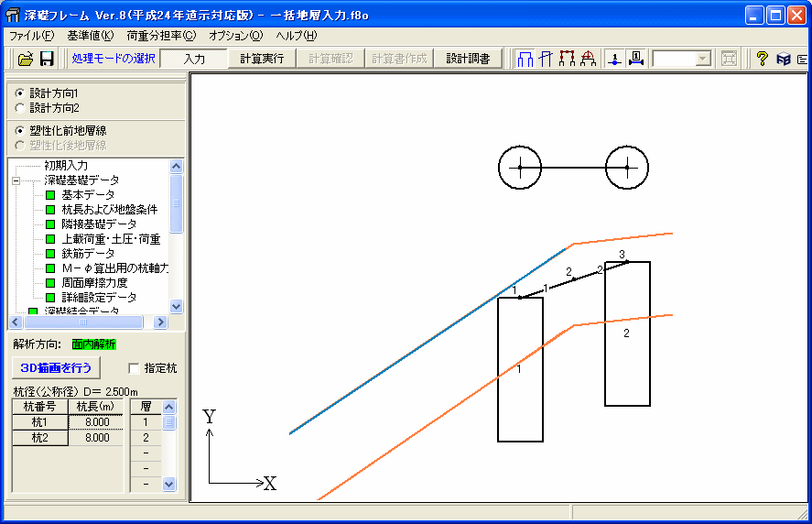Select 初期入力 in the tree
Screen dimensions: 812x524
(66, 165)
